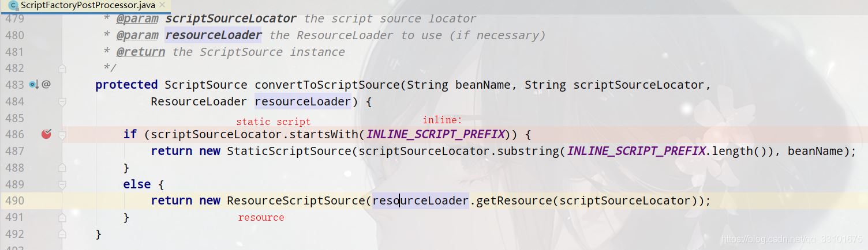Collapse the Javadoc comment fold marker at line 482

point(62,69)
